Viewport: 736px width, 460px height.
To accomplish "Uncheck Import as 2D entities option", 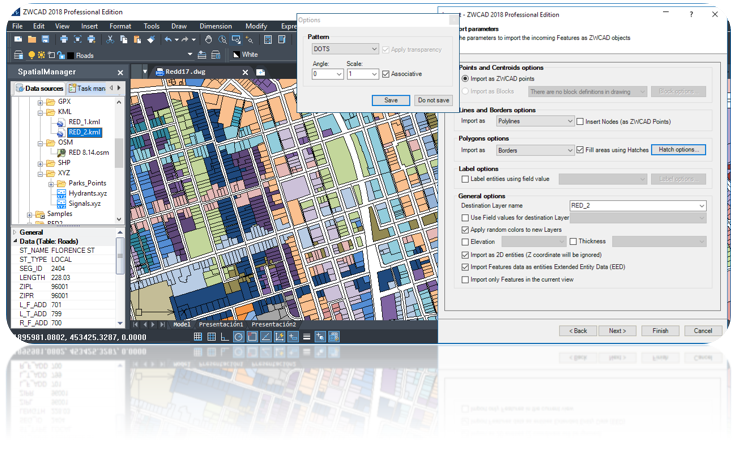I will 465,255.
